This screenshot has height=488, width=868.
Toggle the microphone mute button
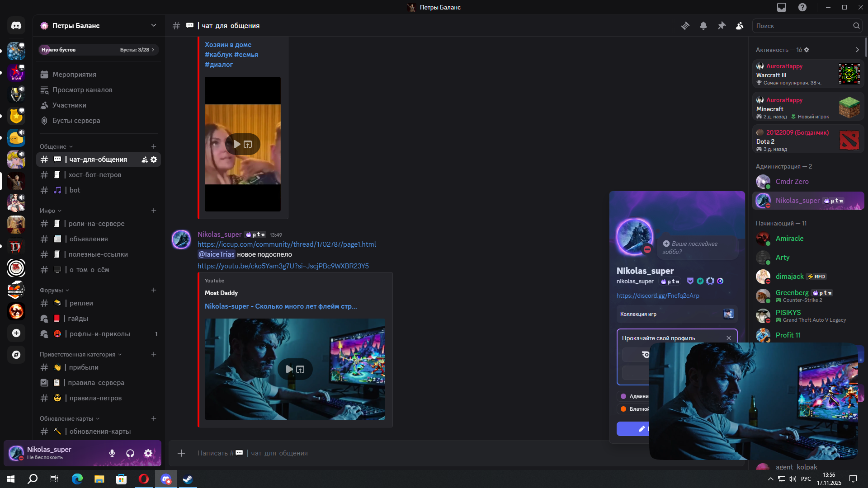tap(112, 453)
